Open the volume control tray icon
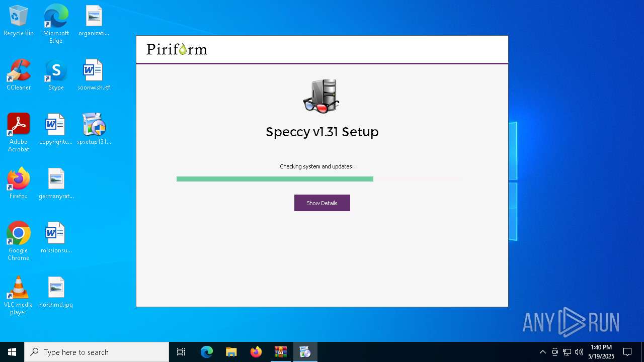Viewport: 644px width, 362px height. [579, 352]
